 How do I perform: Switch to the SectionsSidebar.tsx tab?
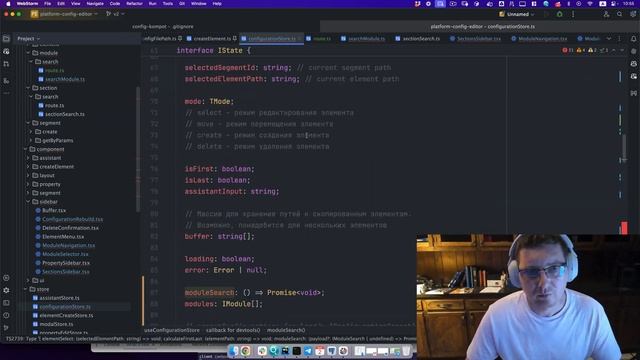click(475, 39)
